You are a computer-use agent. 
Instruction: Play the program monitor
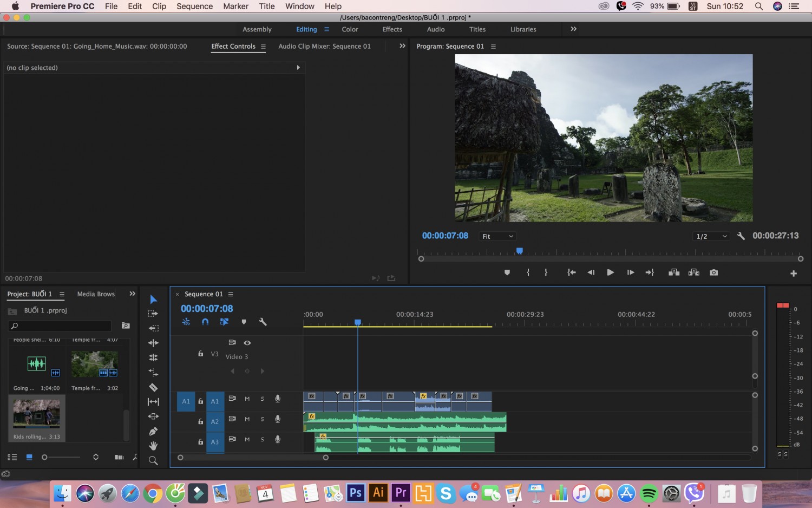point(610,272)
